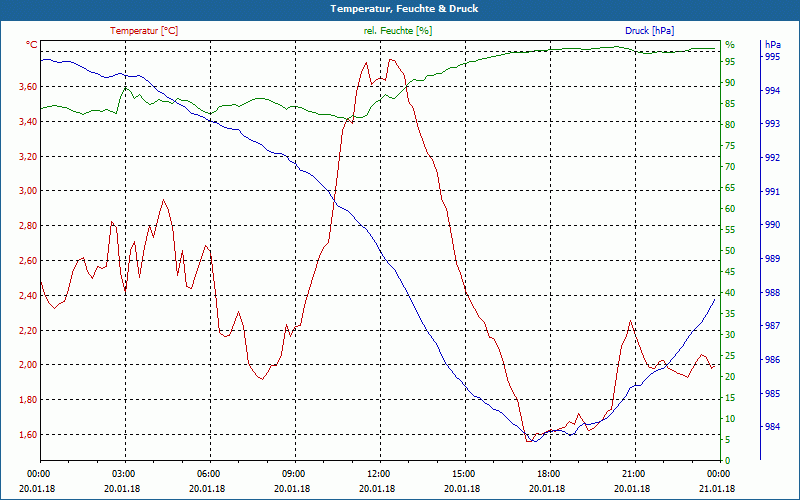This screenshot has height=500, width=800.
Task: Choose the blue 984 pressure axis value
Action: pos(772,427)
